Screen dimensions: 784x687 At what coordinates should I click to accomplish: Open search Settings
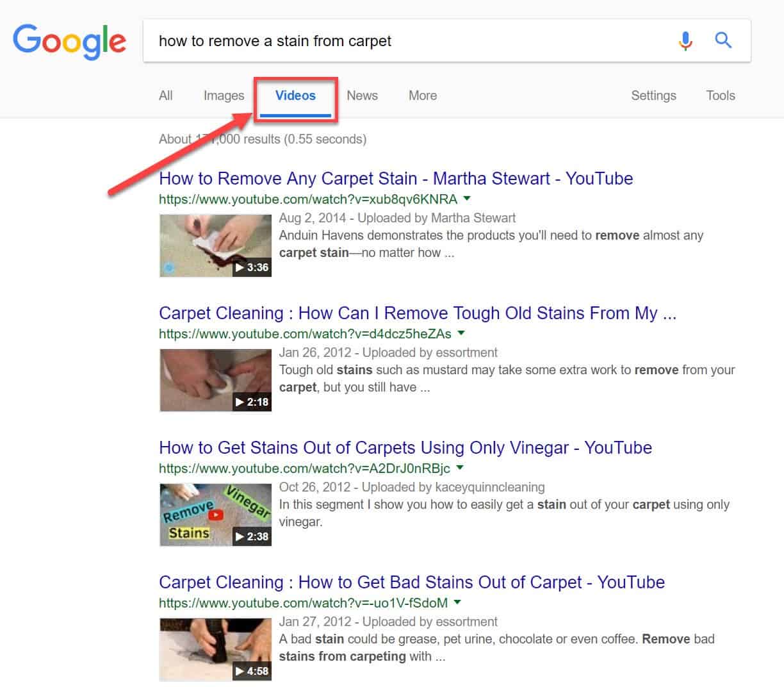[x=653, y=95]
